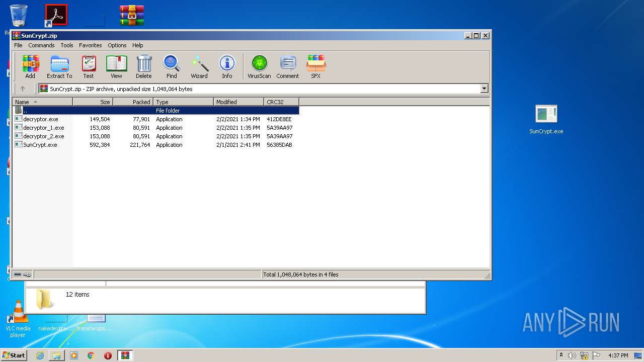Show hidden tray icons arrow
The height and width of the screenshot is (362, 644).
pyautogui.click(x=561, y=355)
